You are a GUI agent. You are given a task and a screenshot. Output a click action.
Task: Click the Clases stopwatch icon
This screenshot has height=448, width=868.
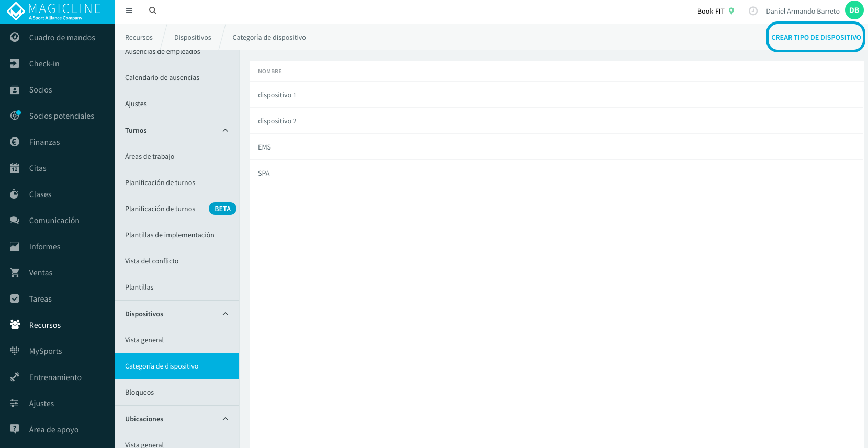[x=15, y=194]
